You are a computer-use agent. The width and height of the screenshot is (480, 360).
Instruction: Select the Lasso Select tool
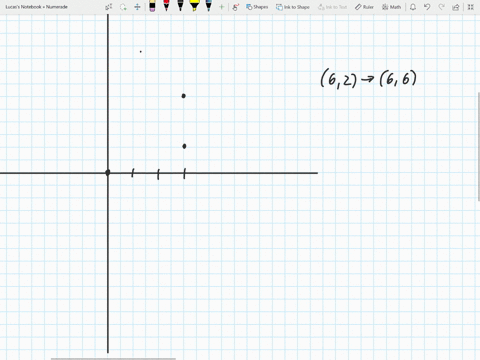(x=123, y=7)
